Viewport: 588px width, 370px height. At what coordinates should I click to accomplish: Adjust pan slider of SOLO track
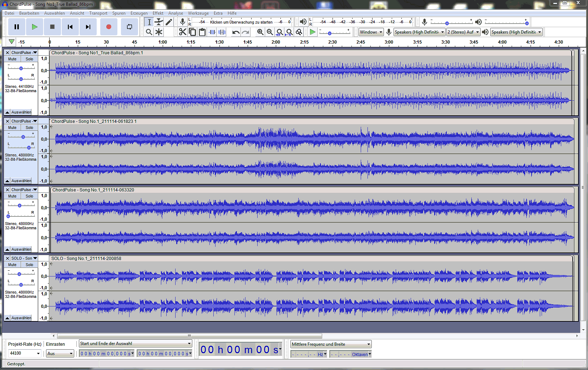[21, 285]
